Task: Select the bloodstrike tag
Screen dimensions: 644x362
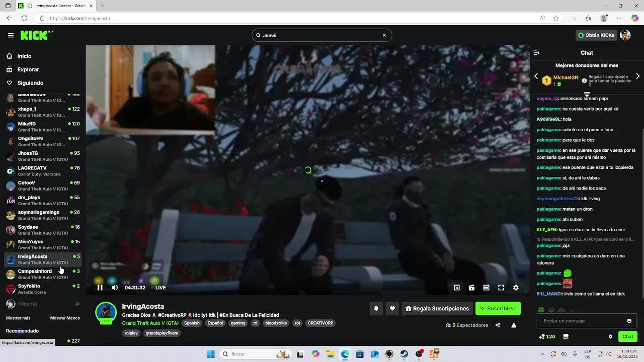Action: coord(275,323)
